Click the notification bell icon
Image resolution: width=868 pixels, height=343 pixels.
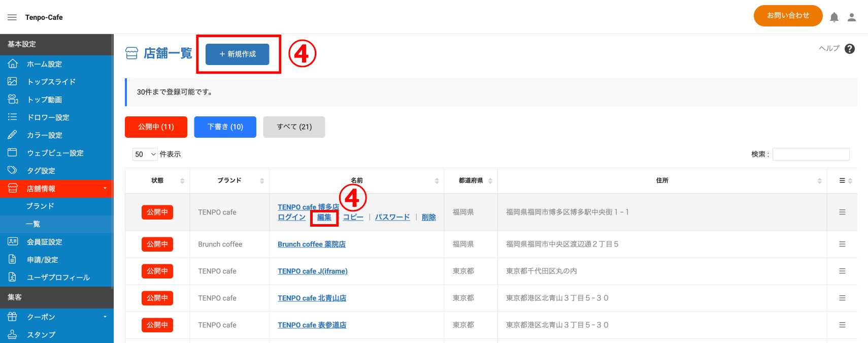834,17
